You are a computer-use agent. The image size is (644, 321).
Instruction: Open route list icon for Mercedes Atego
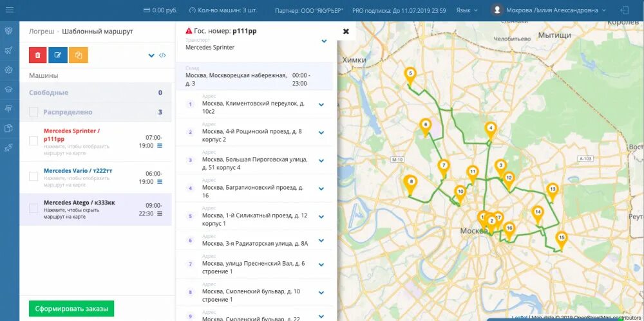click(x=160, y=214)
